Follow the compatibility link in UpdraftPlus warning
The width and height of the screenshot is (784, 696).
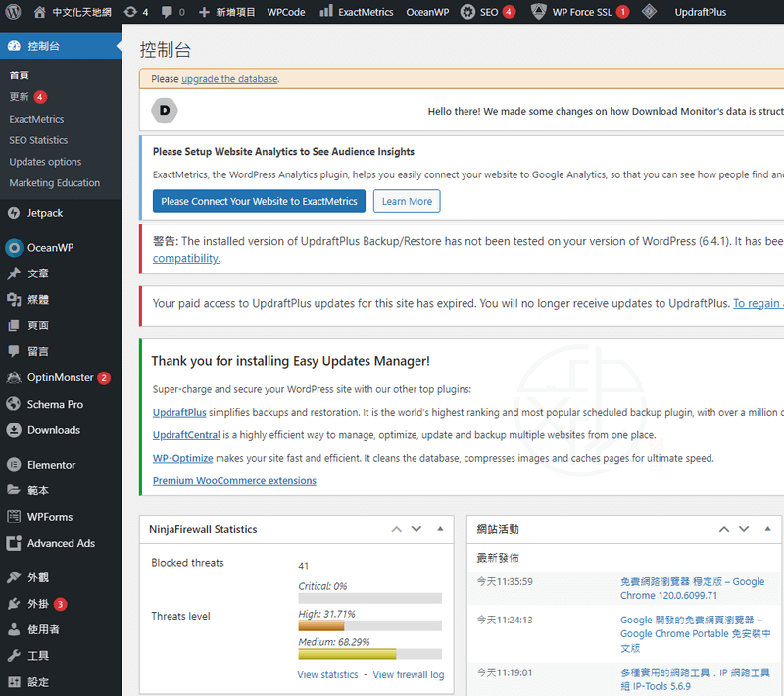click(x=186, y=259)
